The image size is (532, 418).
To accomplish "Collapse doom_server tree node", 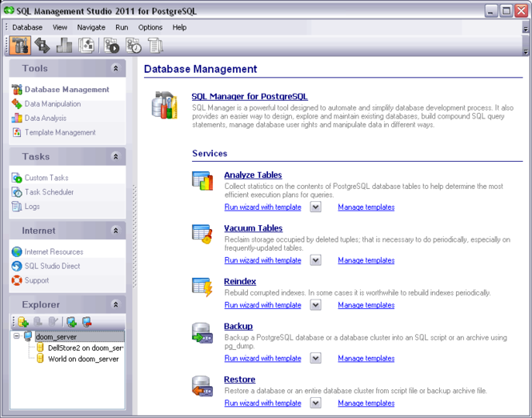I will (x=16, y=336).
